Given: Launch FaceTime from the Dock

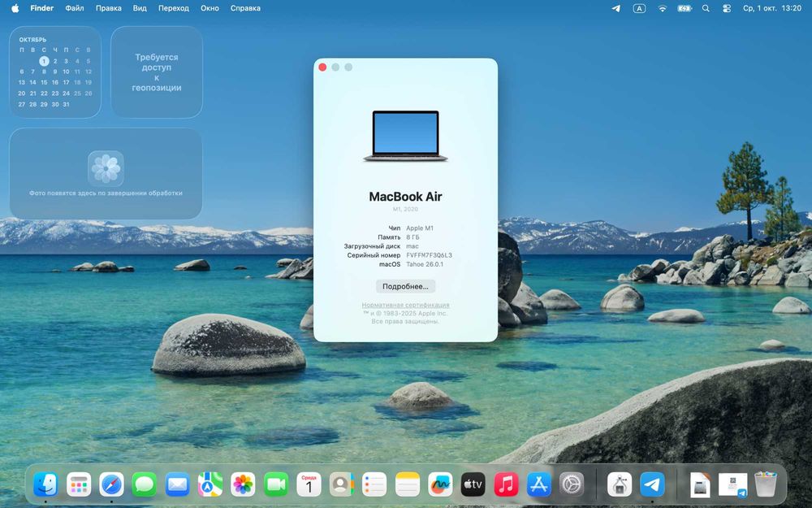Looking at the screenshot, I should [276, 484].
